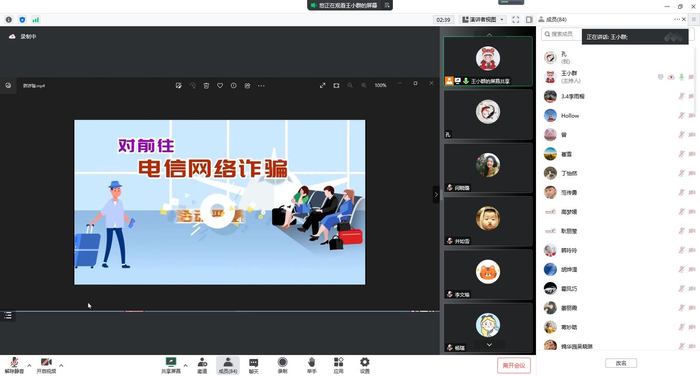Click the zoom out magnifier in player

(350, 85)
